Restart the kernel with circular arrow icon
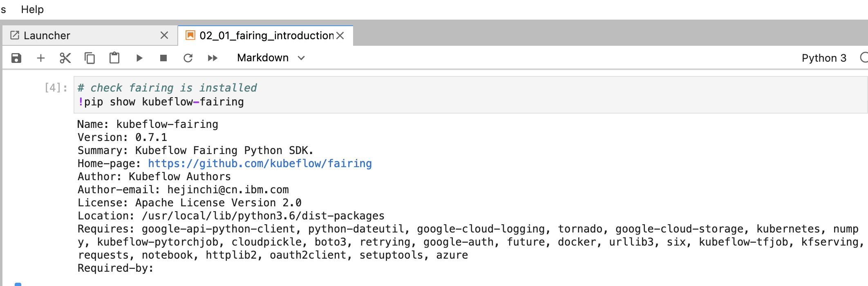868x286 pixels. [x=188, y=58]
